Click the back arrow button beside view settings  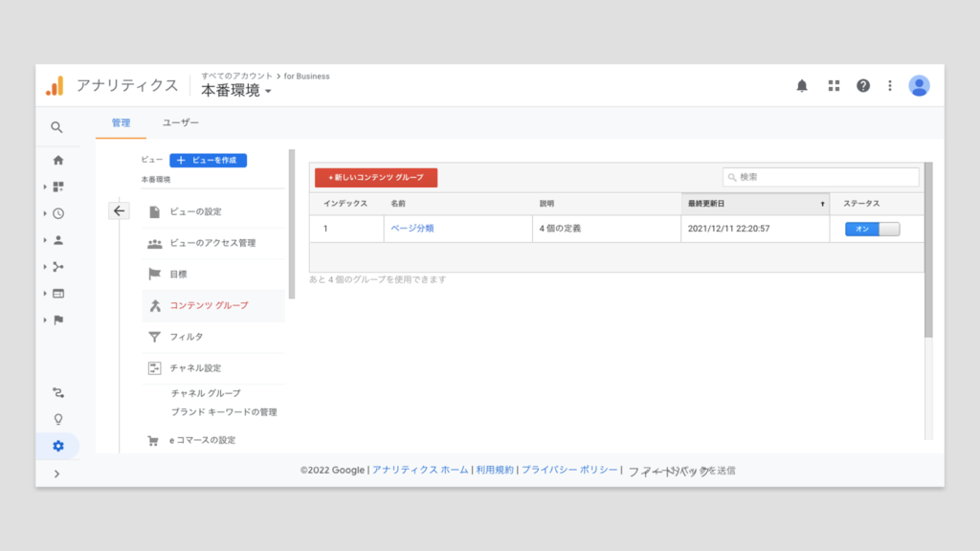click(119, 211)
